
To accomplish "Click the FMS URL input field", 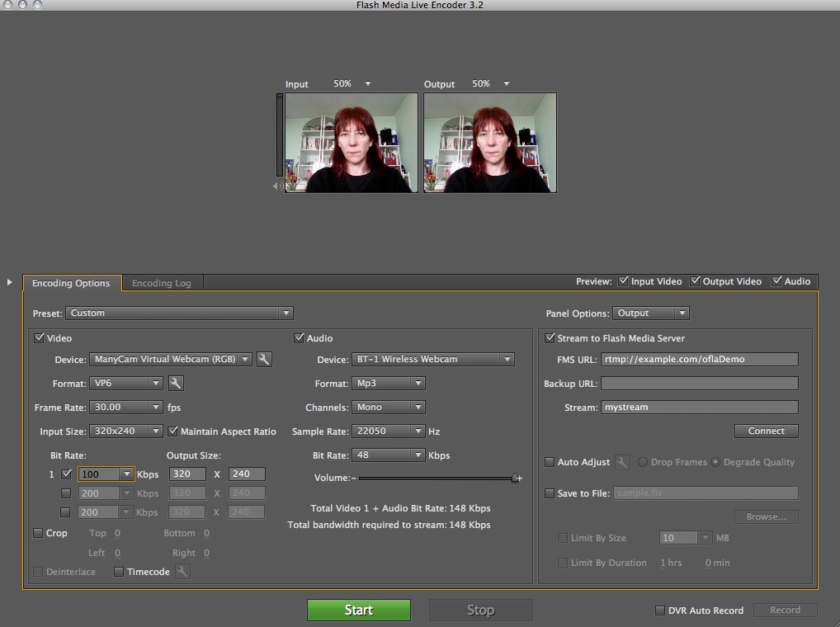I will [699, 360].
